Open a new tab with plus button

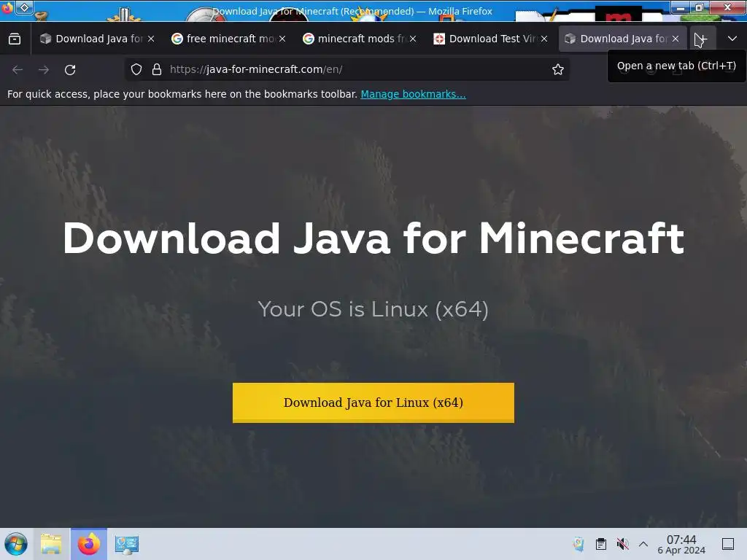tap(703, 39)
